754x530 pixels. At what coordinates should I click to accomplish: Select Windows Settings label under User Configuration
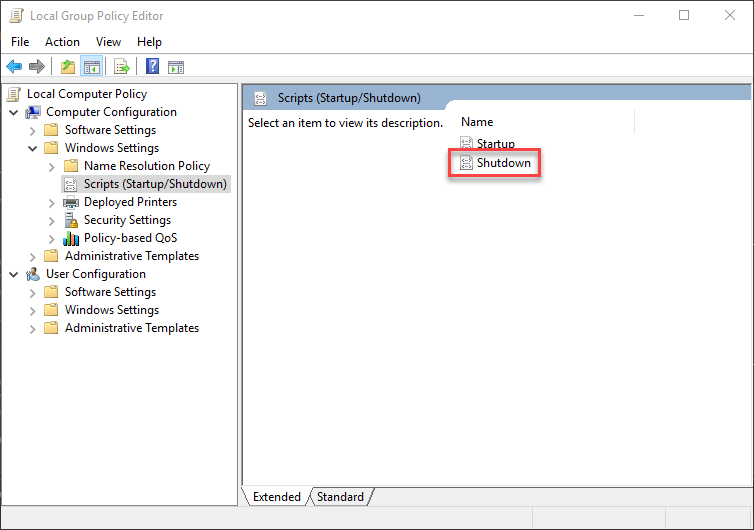(112, 310)
